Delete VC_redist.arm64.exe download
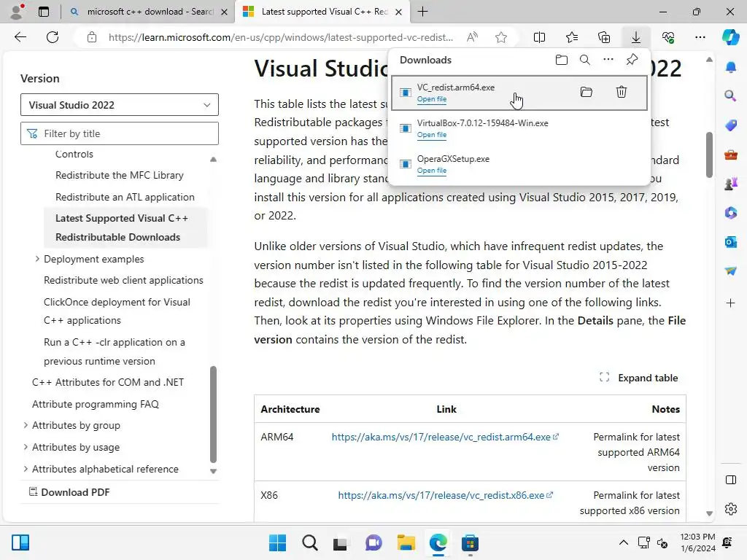This screenshot has height=560, width=747. [x=621, y=92]
